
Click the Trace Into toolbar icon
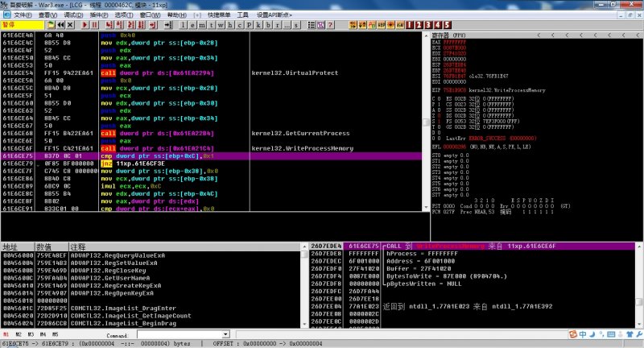[131, 25]
